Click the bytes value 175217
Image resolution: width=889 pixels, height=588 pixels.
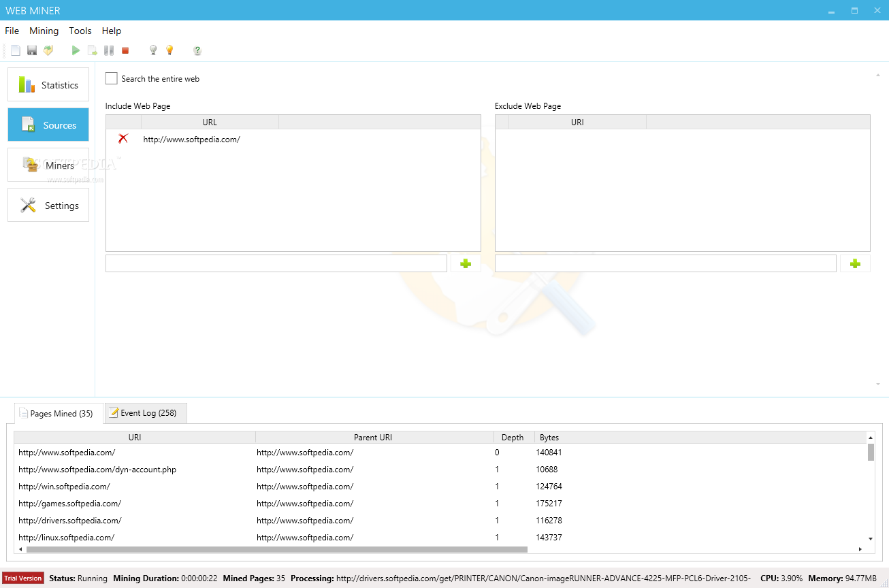pyautogui.click(x=549, y=504)
